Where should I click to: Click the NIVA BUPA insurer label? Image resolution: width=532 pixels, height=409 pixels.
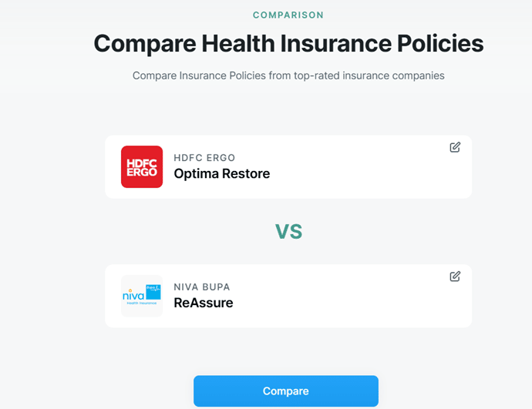pyautogui.click(x=202, y=287)
